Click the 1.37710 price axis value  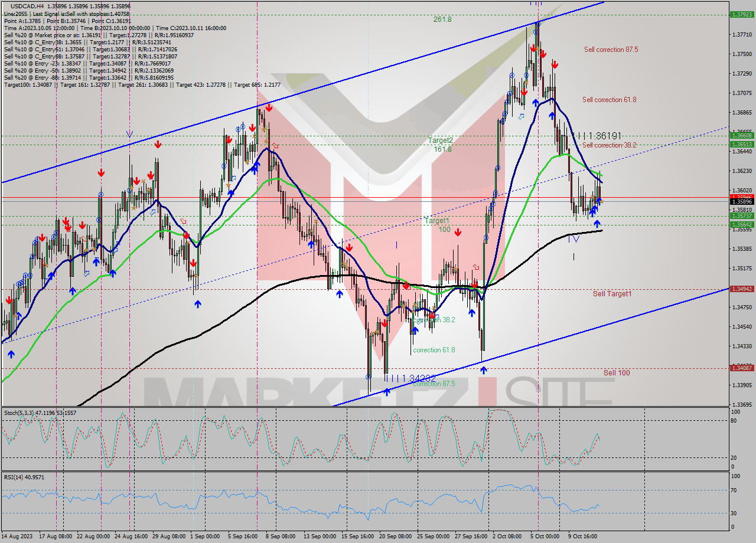741,35
